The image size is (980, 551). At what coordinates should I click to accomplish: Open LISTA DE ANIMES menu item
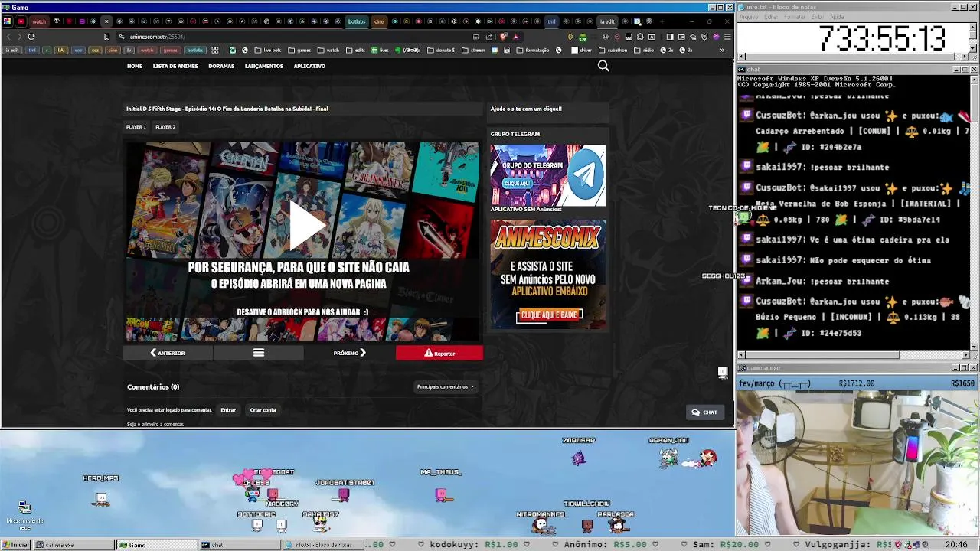coord(175,66)
